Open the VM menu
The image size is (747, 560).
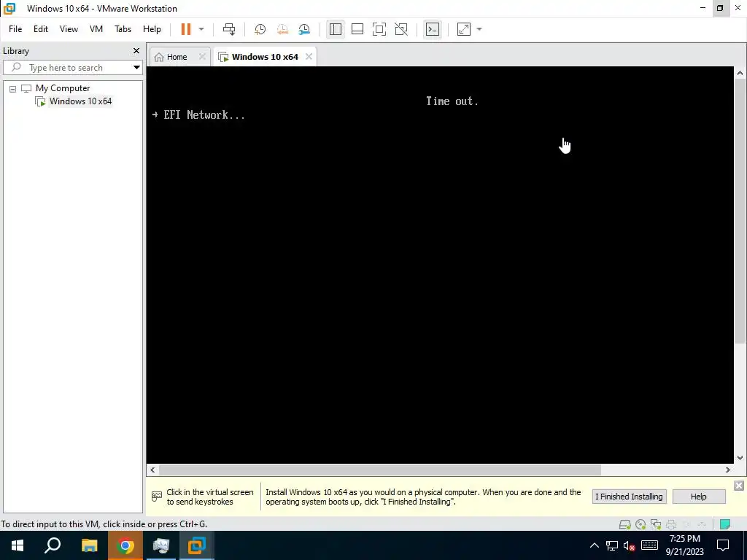coord(96,29)
